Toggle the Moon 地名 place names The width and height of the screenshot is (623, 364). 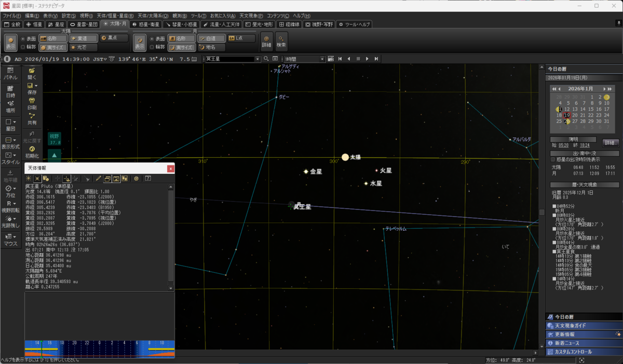tap(211, 47)
